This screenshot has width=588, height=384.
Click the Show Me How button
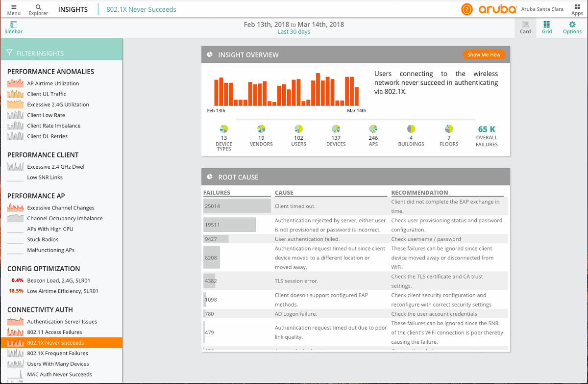click(x=484, y=54)
